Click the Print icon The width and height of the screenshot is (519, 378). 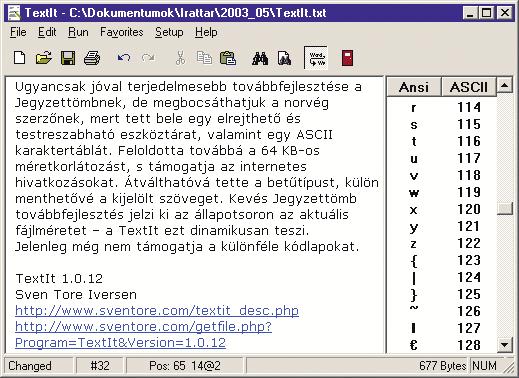92,58
